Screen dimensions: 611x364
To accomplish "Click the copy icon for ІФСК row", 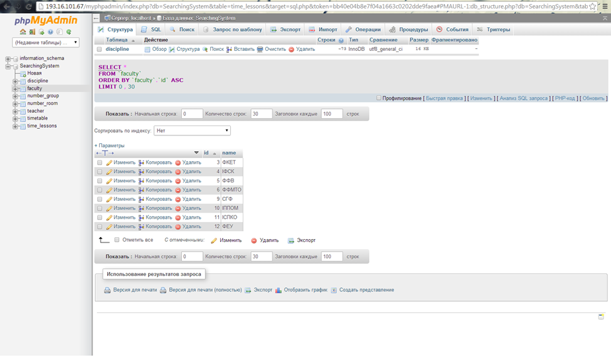I will pyautogui.click(x=142, y=172).
